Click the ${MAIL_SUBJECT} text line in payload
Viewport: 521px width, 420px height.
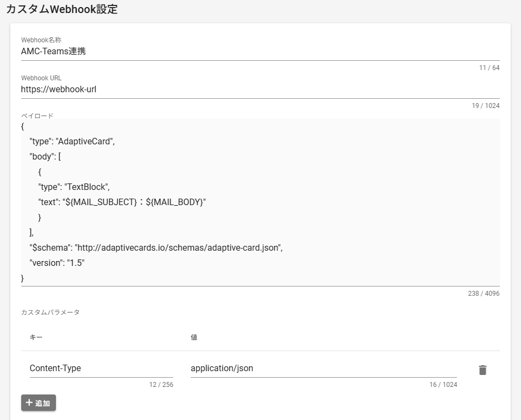[x=122, y=202]
